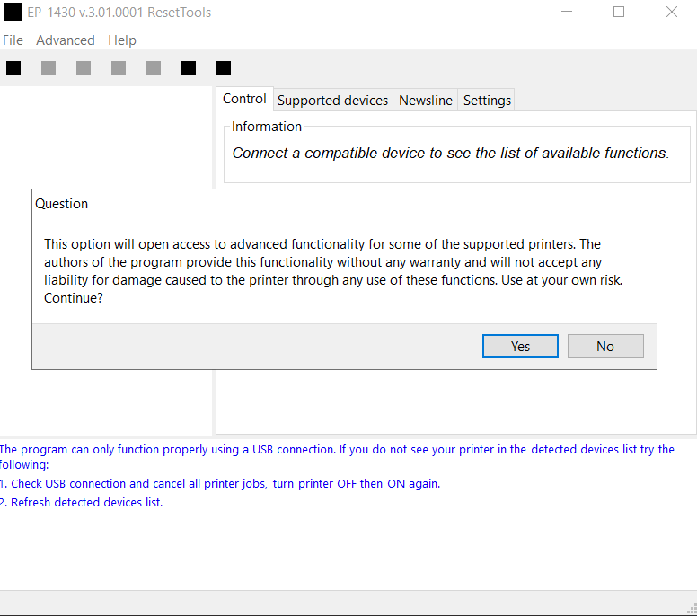Click the sixth toolbar icon, black square
The height and width of the screenshot is (616, 697).
pyautogui.click(x=189, y=68)
